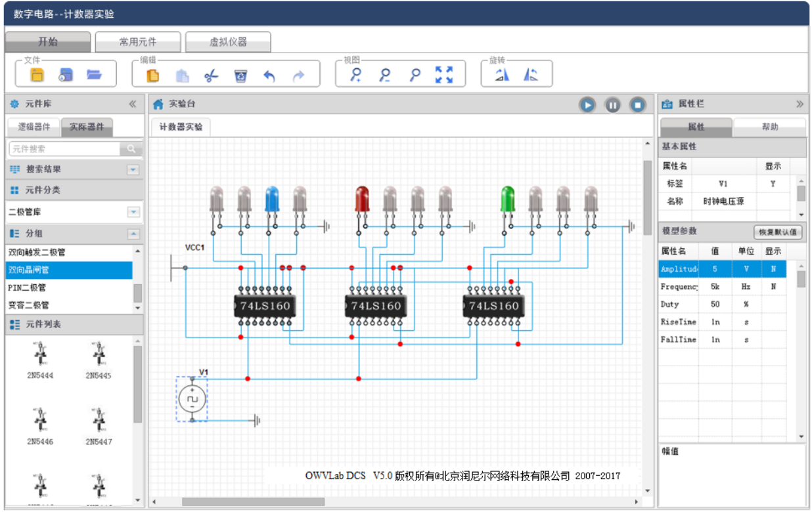Screen dimensions: 812x512
Task: Toggle the display value N for Frequency
Action: 773,287
